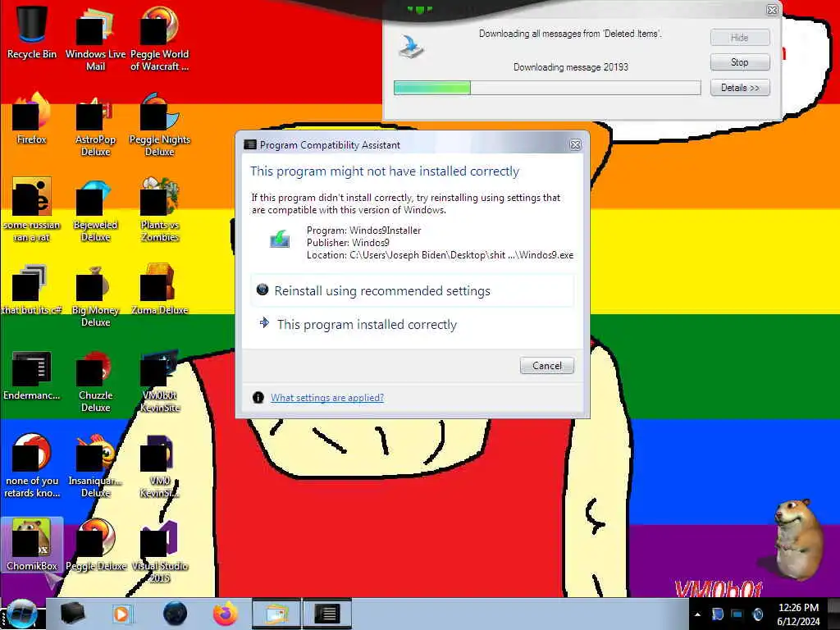
Task: Open Windows Media Player from the taskbar
Action: [122, 614]
